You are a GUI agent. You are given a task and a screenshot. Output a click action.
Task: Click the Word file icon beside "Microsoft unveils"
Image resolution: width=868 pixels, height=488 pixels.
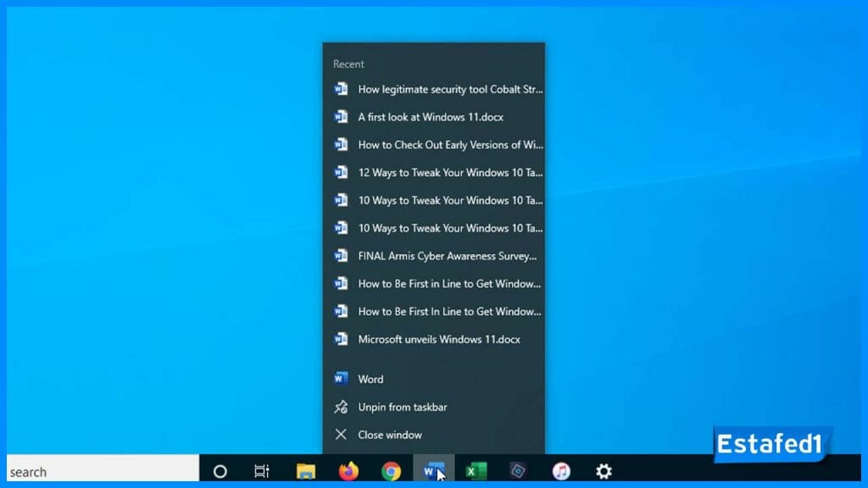[341, 339]
